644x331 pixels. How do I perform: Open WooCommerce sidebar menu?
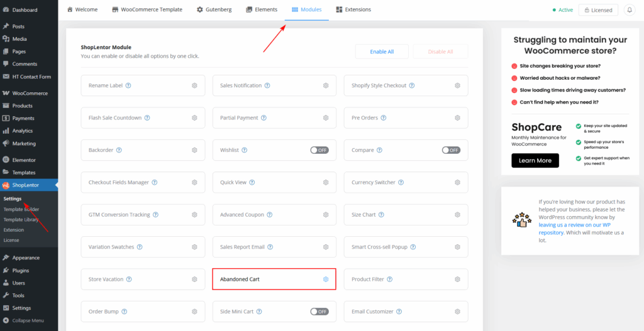(x=29, y=93)
